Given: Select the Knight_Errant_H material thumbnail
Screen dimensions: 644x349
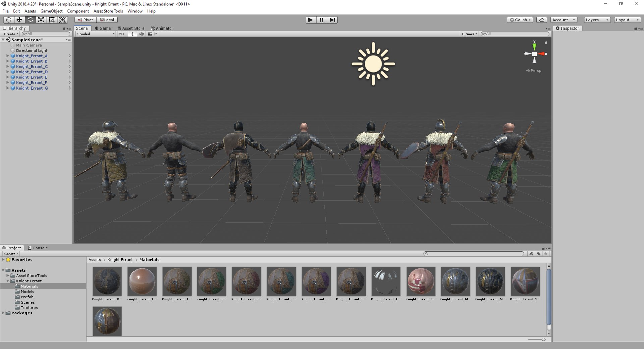Looking at the screenshot, I should click(421, 281).
